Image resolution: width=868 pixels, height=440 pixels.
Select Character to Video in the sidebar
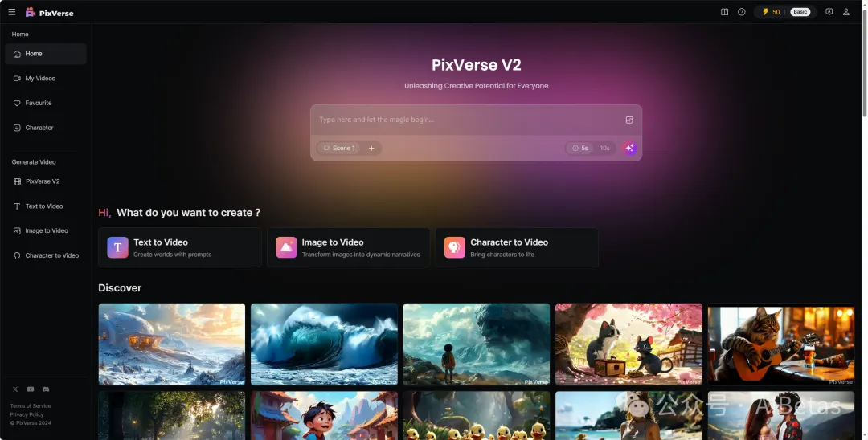(x=46, y=255)
